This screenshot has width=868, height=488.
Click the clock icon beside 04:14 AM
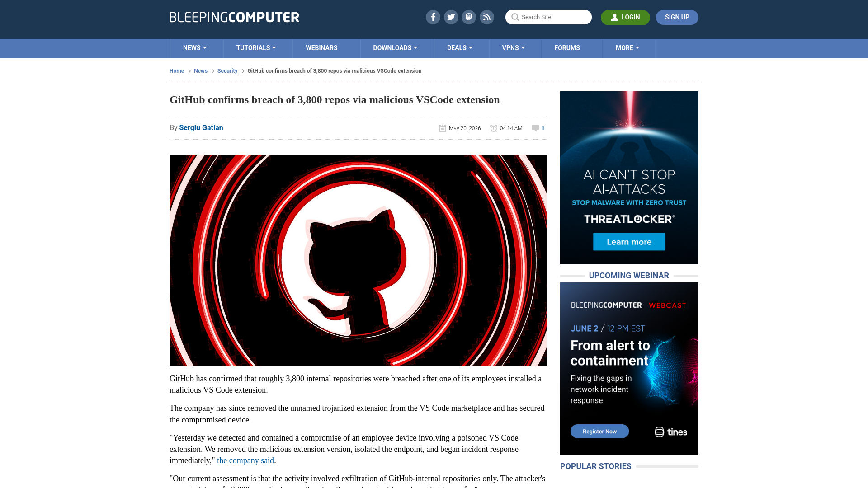[494, 128]
